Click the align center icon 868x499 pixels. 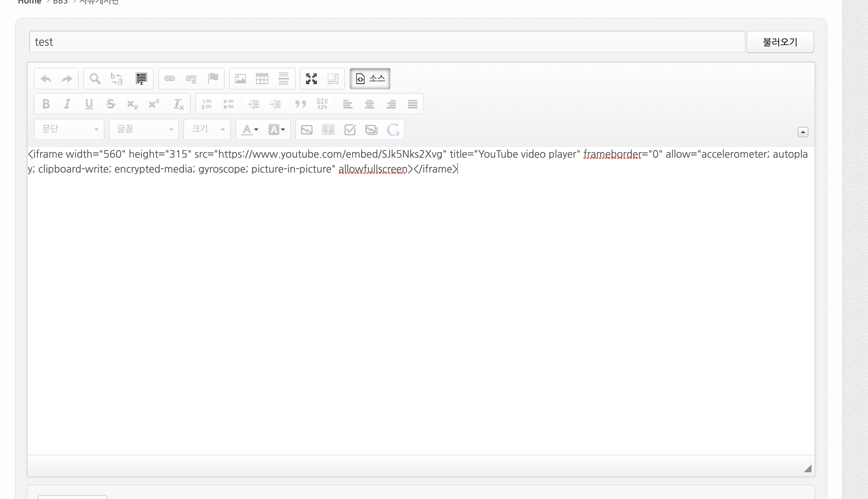(x=370, y=104)
